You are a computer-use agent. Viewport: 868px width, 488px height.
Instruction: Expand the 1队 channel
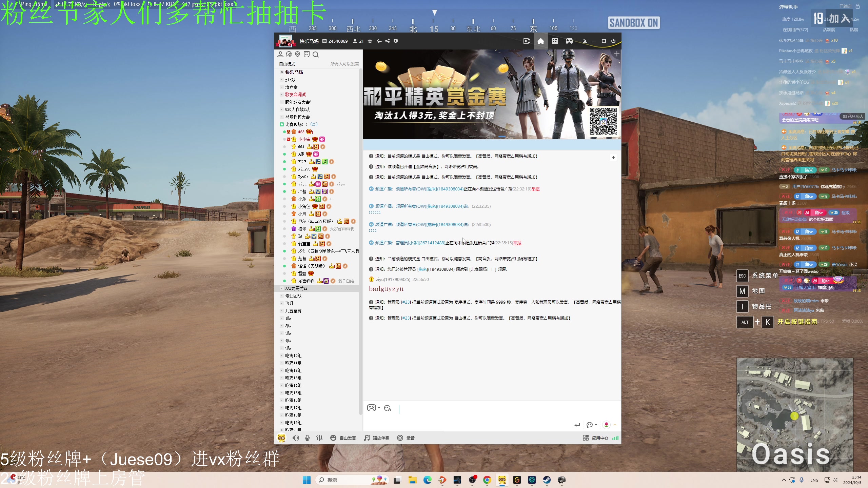pos(281,318)
